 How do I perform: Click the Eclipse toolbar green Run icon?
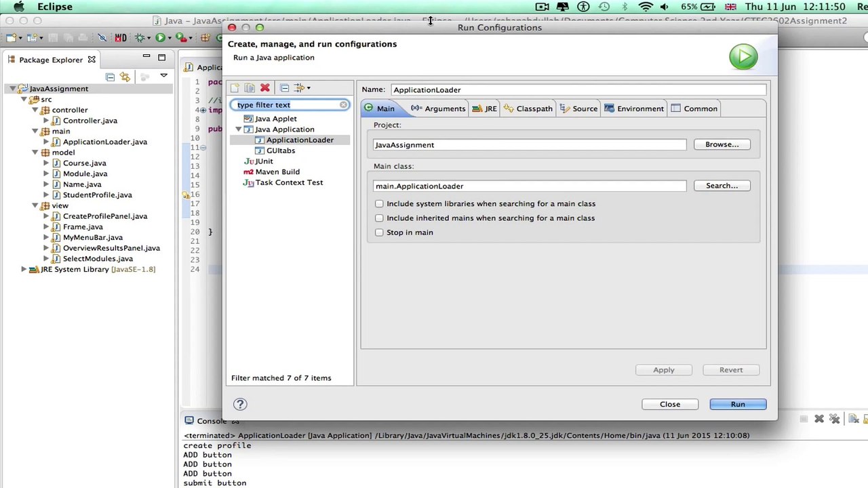click(161, 38)
